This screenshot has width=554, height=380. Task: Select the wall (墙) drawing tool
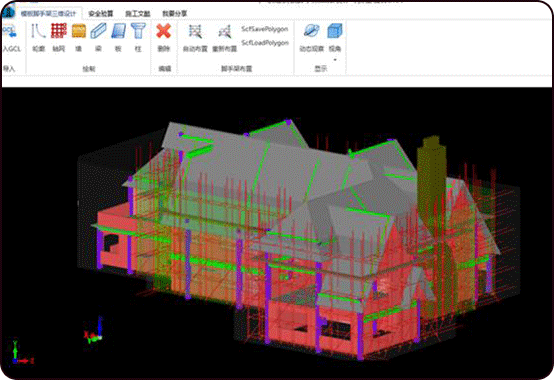pyautogui.click(x=79, y=31)
